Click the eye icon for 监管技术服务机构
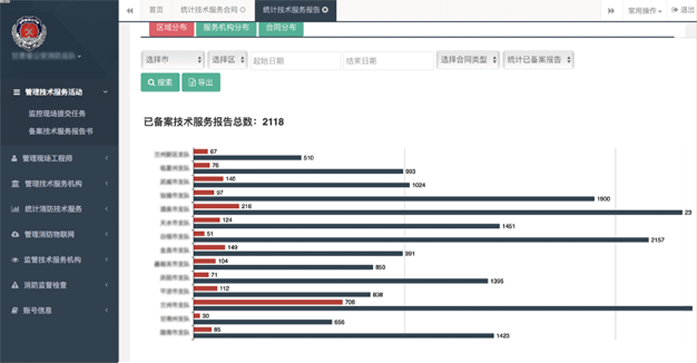 click(15, 259)
